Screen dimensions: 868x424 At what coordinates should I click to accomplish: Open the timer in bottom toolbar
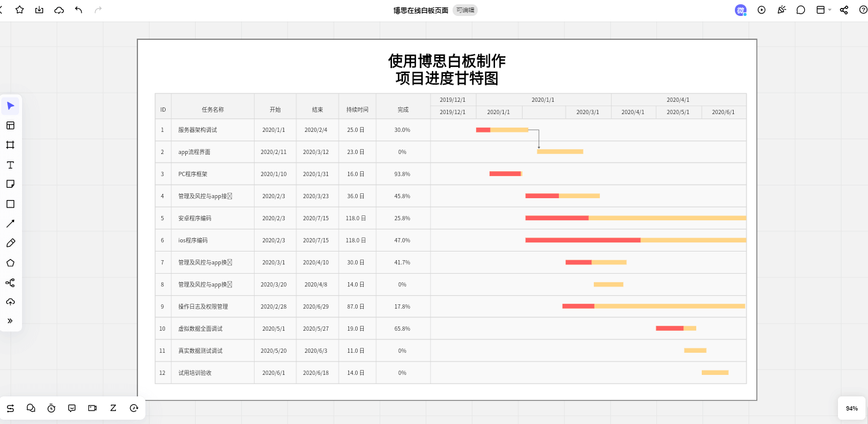pyautogui.click(x=52, y=408)
